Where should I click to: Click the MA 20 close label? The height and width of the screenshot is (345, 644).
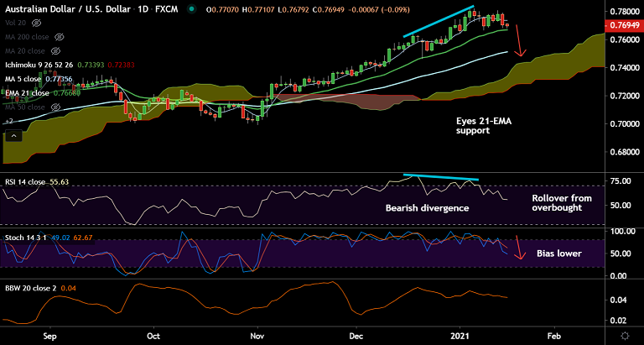click(26, 51)
